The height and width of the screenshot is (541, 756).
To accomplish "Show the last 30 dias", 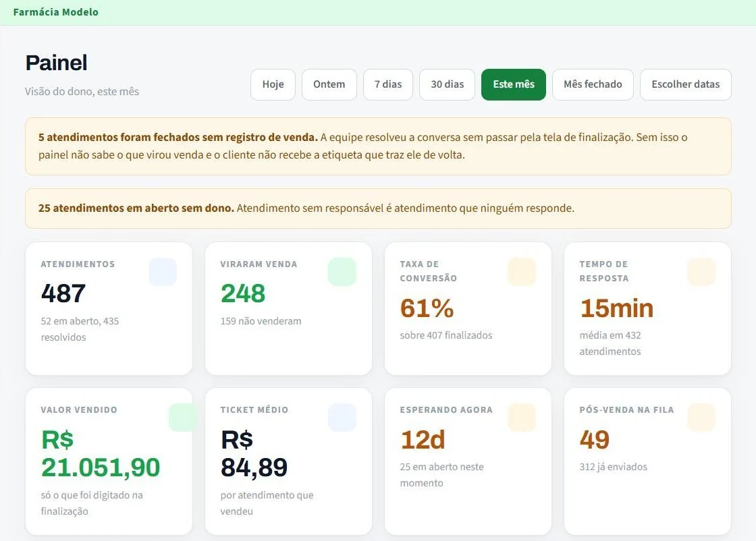I will [447, 84].
